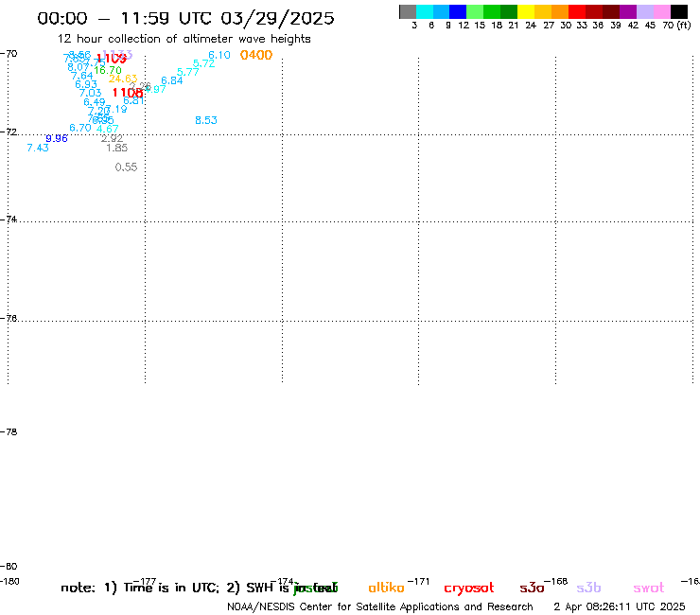Click the orange '0400' time label
This screenshot has width=700, height=615.
(256, 55)
